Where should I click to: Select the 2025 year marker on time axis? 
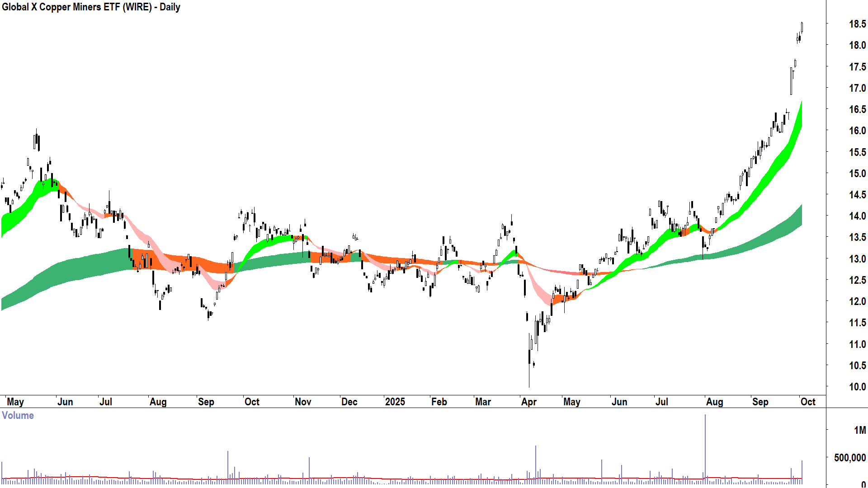click(395, 402)
